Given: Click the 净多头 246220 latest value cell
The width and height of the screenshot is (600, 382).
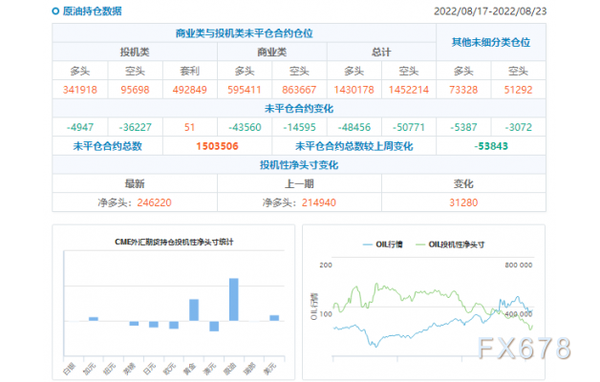Looking at the screenshot, I should pyautogui.click(x=135, y=202).
